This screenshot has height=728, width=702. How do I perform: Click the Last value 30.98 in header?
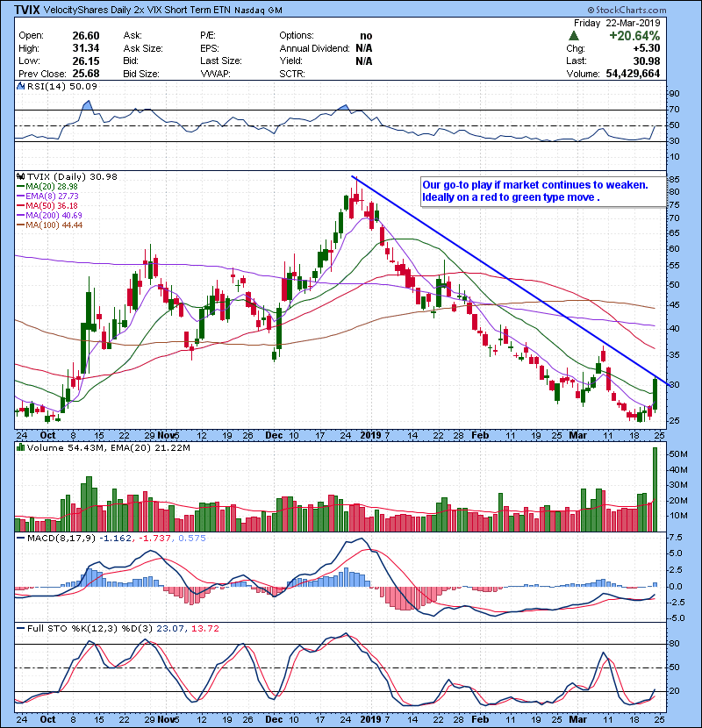(x=646, y=61)
